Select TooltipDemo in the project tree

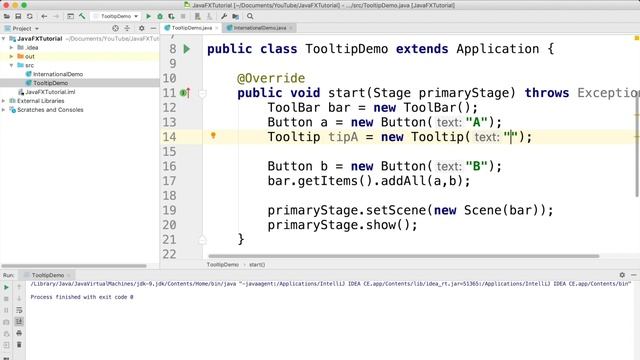point(51,83)
